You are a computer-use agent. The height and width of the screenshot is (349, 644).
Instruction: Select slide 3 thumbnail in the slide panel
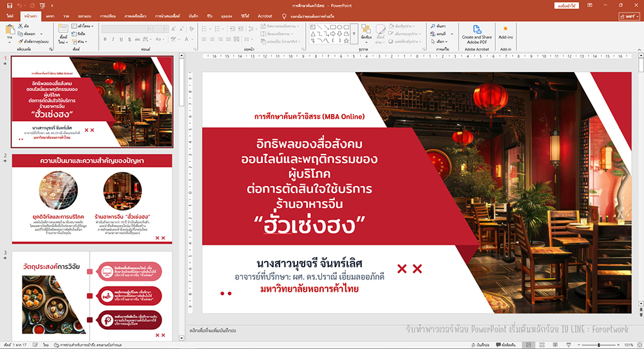(92, 296)
